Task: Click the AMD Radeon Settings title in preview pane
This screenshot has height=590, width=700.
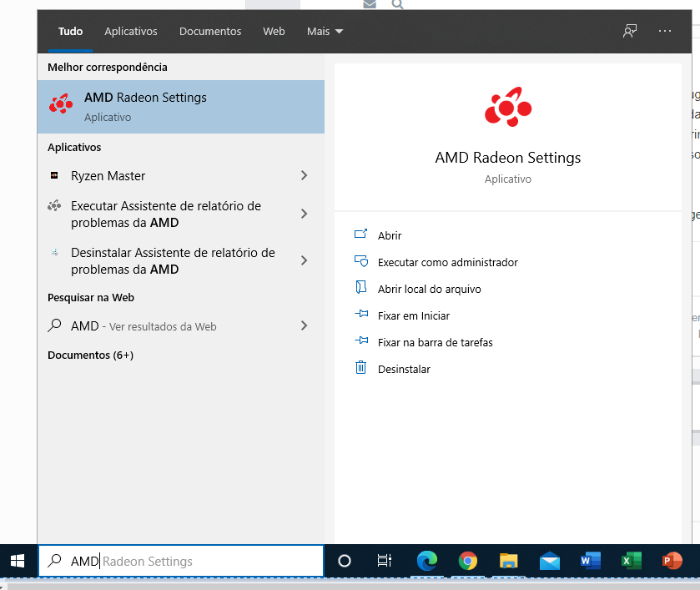Action: pyautogui.click(x=508, y=158)
